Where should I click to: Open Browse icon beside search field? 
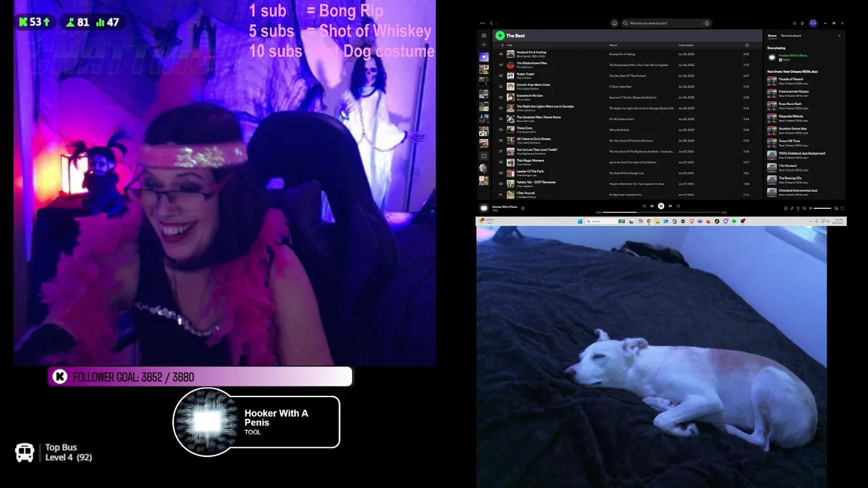point(707,23)
